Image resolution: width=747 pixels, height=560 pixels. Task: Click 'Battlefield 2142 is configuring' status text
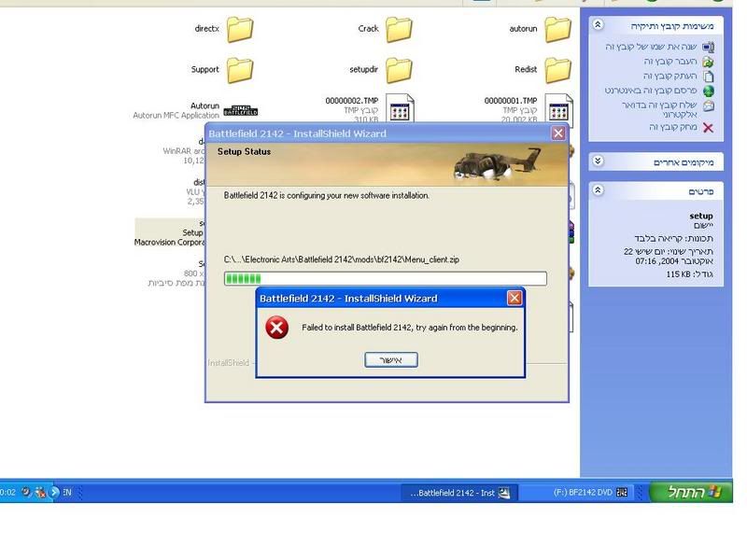tap(326, 195)
